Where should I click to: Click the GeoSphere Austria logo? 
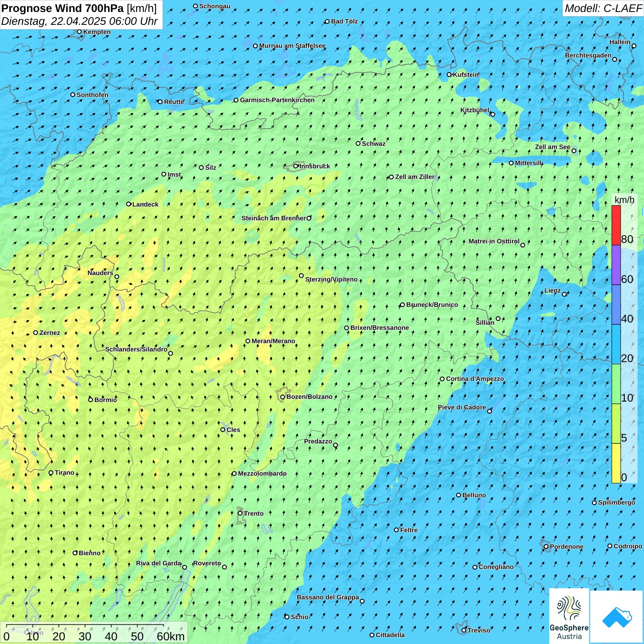pyautogui.click(x=569, y=616)
